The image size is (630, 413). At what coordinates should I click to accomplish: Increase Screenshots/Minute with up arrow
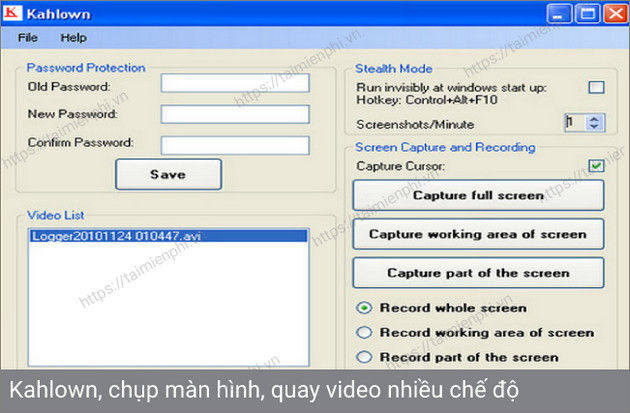pos(596,118)
